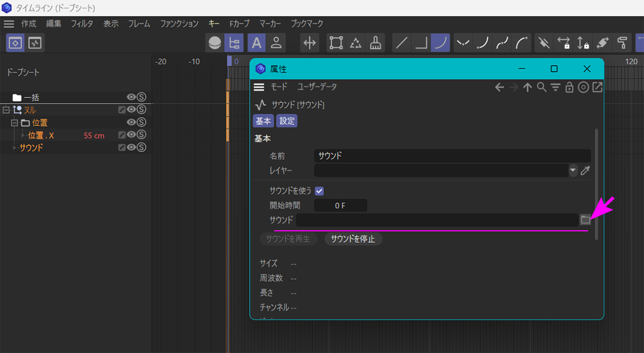Click the person silhouette icon in toolbar
Screen dimensions: 644x353
point(276,43)
